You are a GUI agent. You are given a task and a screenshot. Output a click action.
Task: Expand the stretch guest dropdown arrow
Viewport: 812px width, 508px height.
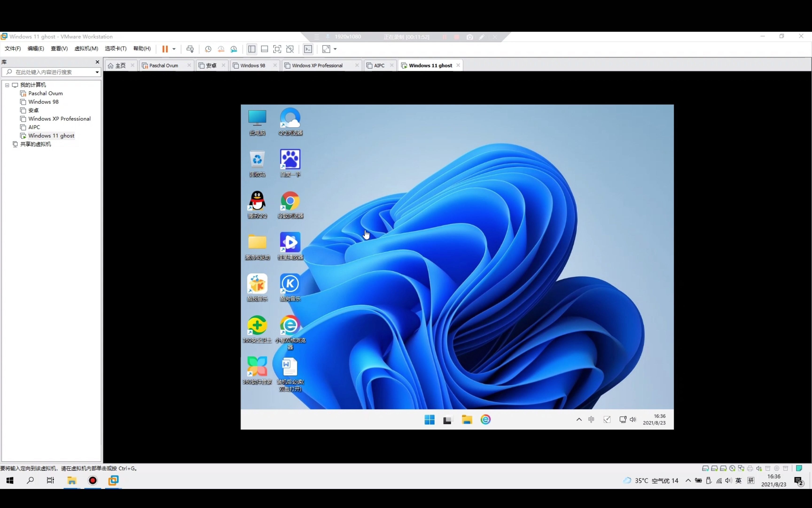click(x=335, y=49)
